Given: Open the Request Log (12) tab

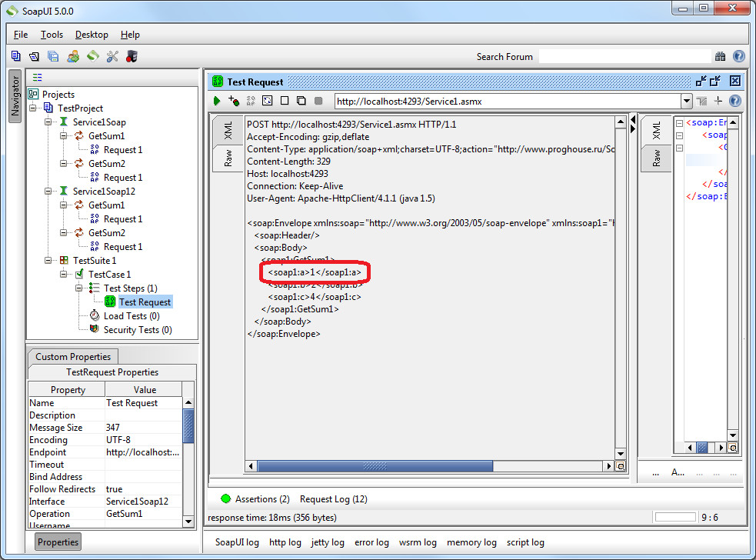Looking at the screenshot, I should pos(334,499).
